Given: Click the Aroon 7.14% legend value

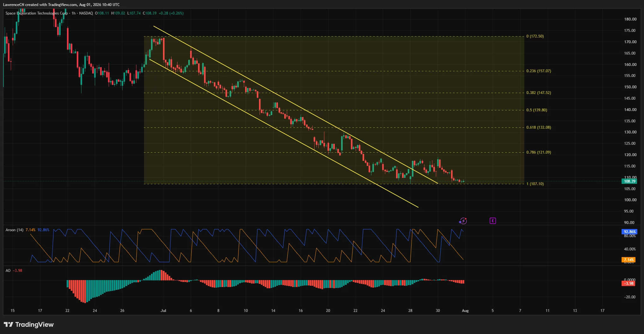Looking at the screenshot, I should pyautogui.click(x=30, y=230).
